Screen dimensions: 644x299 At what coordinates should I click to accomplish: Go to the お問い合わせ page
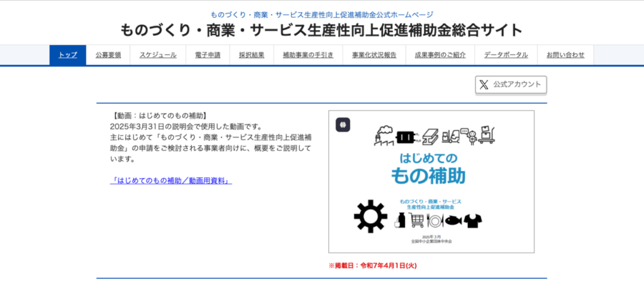565,55
